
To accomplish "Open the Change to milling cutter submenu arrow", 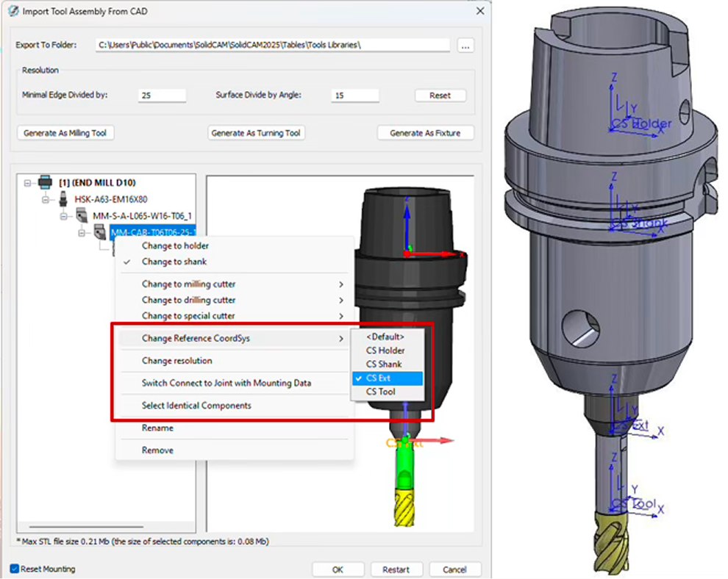I will pyautogui.click(x=341, y=284).
